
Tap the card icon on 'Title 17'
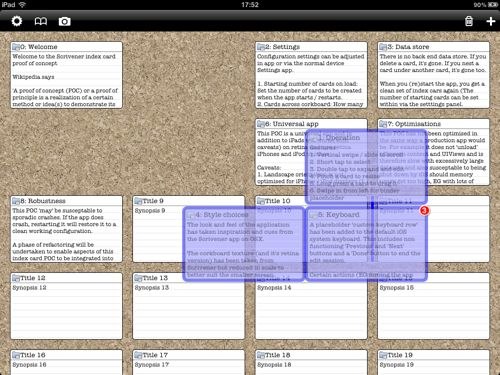coord(138,355)
